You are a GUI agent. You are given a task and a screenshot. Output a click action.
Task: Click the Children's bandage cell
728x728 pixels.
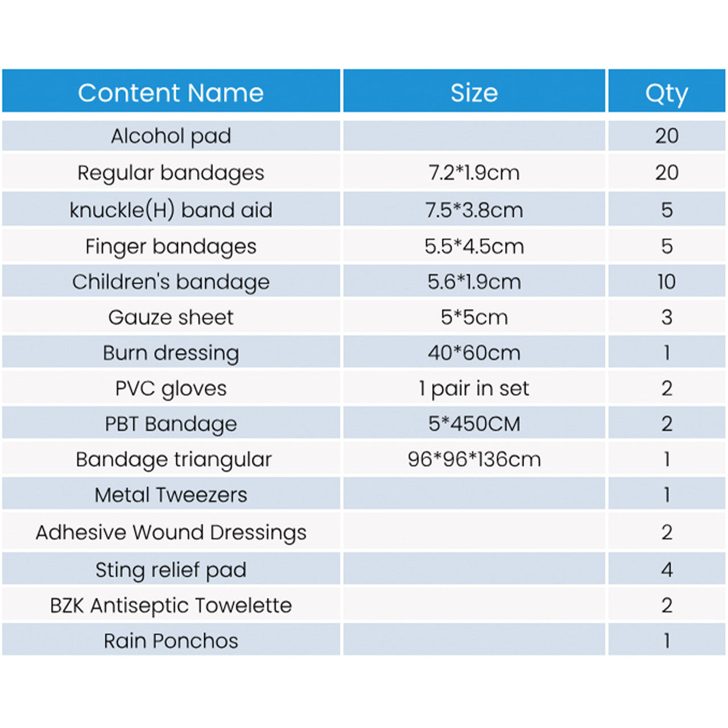tap(171, 282)
